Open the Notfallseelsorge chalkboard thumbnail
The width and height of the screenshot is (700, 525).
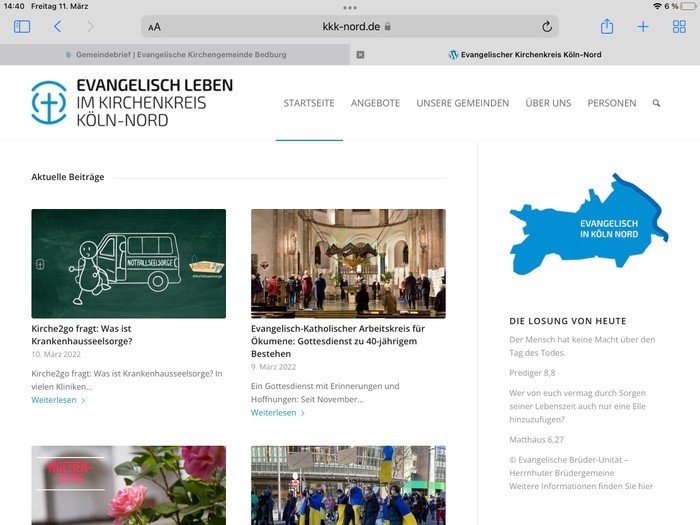point(129,263)
